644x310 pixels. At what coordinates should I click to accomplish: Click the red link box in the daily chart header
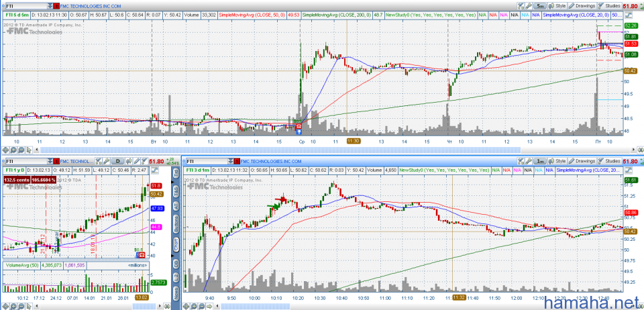click(x=56, y=161)
